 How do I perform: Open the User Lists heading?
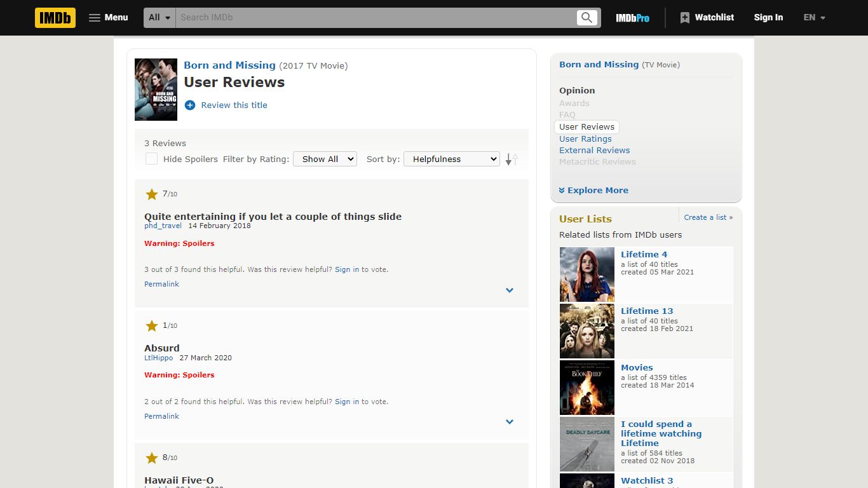(585, 219)
